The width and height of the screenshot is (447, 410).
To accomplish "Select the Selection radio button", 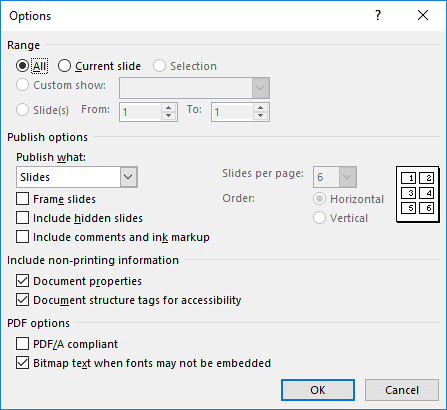I will (x=159, y=66).
